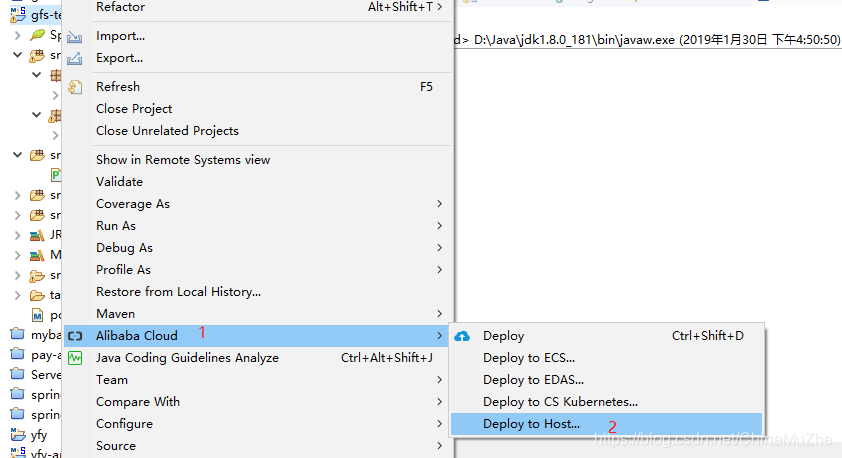
Task: Expand the JR library node chevron
Action: (x=17, y=235)
